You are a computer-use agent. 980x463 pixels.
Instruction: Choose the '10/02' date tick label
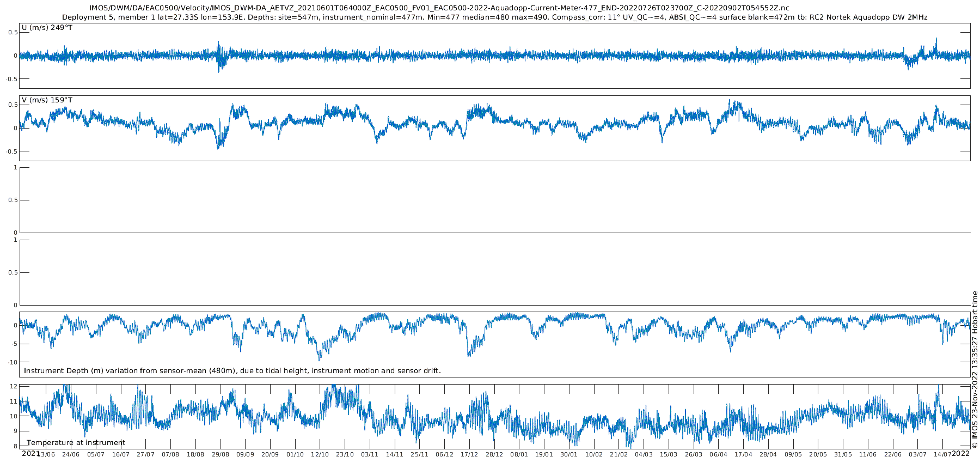594,454
